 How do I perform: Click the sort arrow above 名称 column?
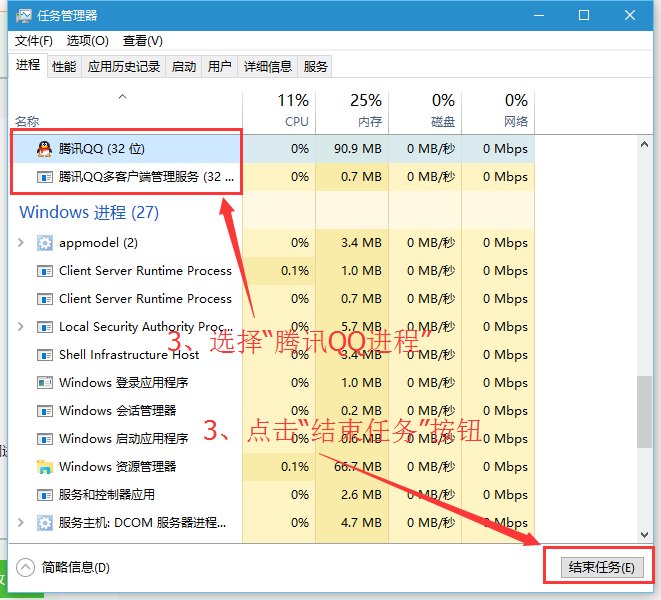point(122,97)
